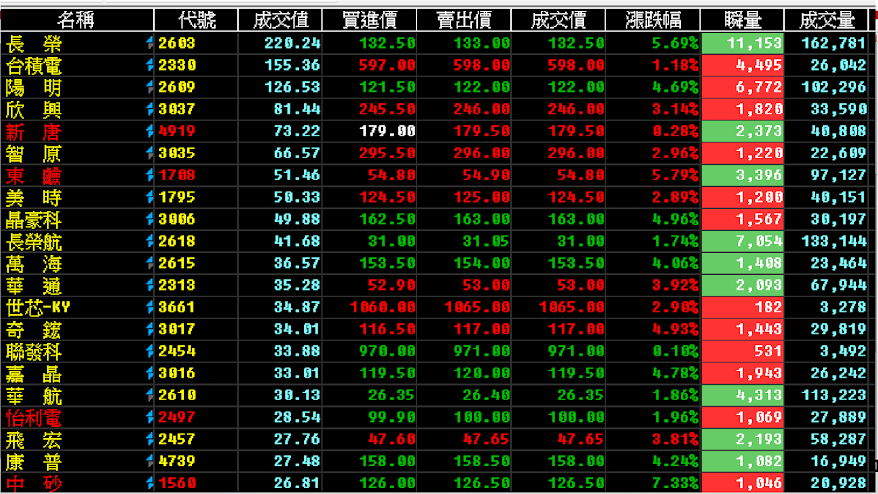The width and height of the screenshot is (878, 494).
Task: Select the 世芯-KY stock name
Action: tap(38, 307)
